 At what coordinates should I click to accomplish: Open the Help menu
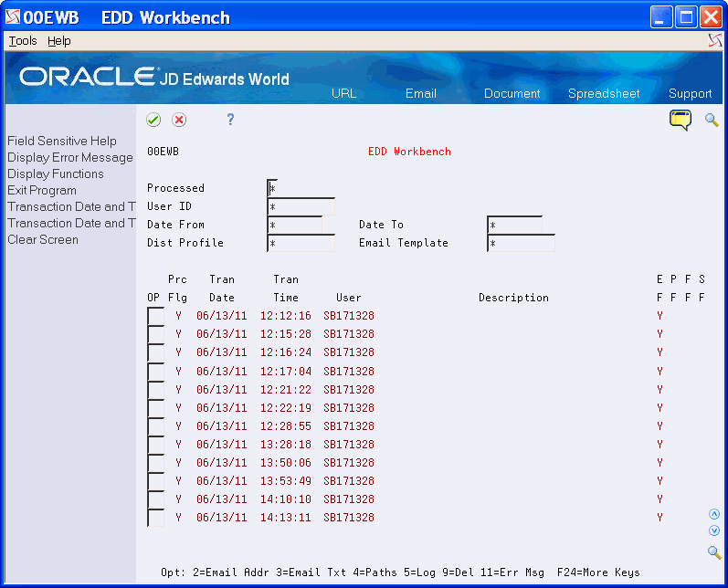coord(59,41)
